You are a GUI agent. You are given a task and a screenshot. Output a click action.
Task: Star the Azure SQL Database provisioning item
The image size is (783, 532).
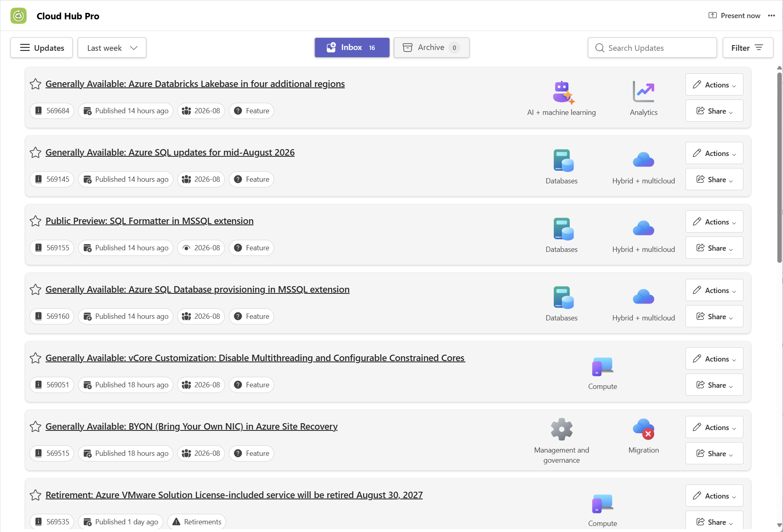35,289
